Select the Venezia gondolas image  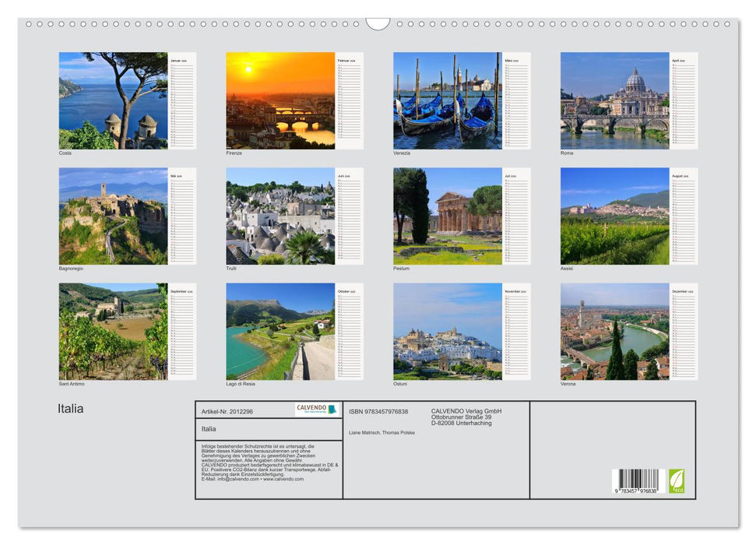[x=448, y=100]
